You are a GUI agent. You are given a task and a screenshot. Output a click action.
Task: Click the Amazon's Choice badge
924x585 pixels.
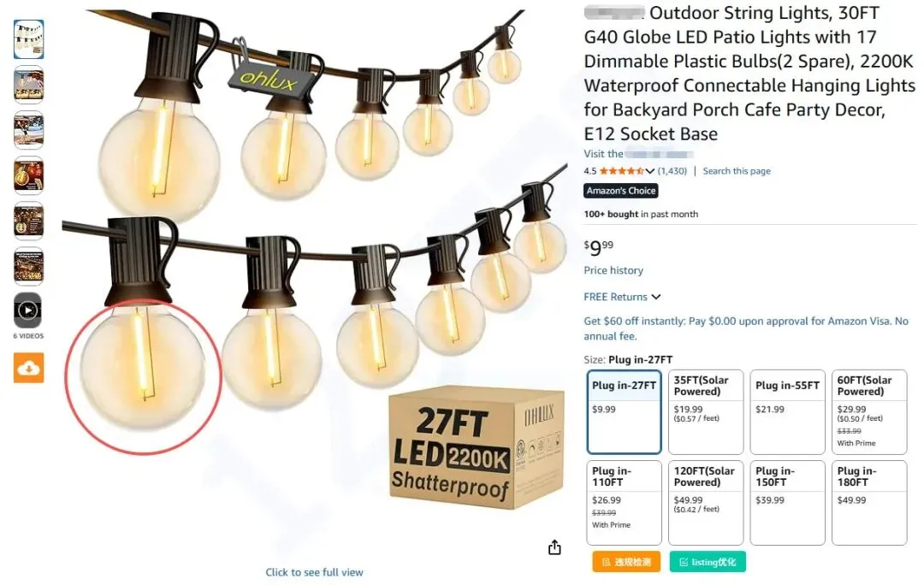621,191
